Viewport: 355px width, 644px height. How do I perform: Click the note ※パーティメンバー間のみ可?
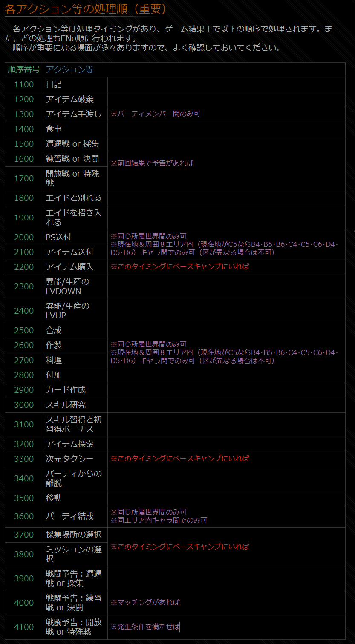156,114
